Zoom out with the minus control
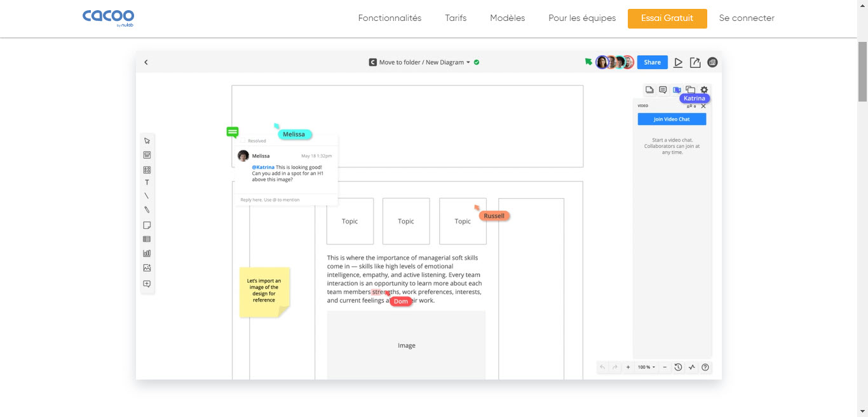Screen dimensions: 868x417 (665, 367)
